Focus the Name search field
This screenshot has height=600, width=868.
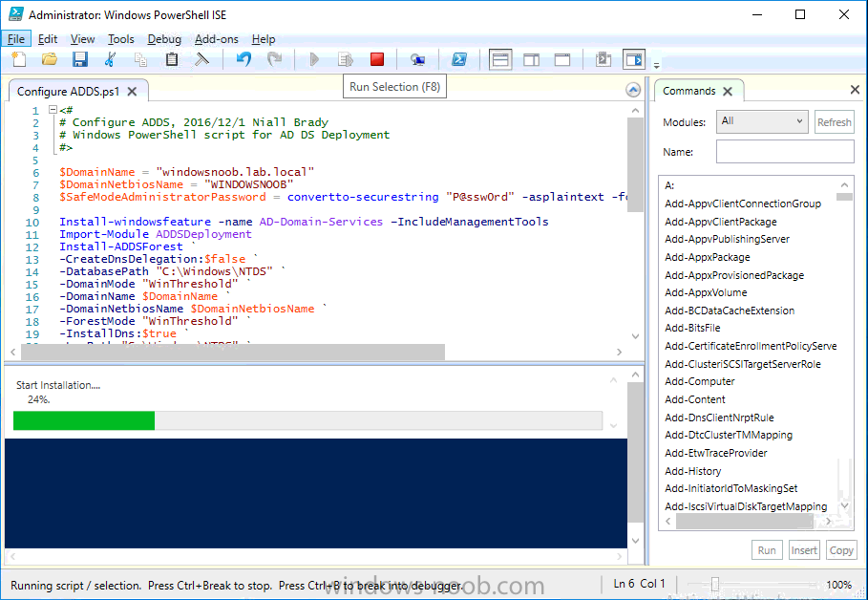(x=785, y=151)
